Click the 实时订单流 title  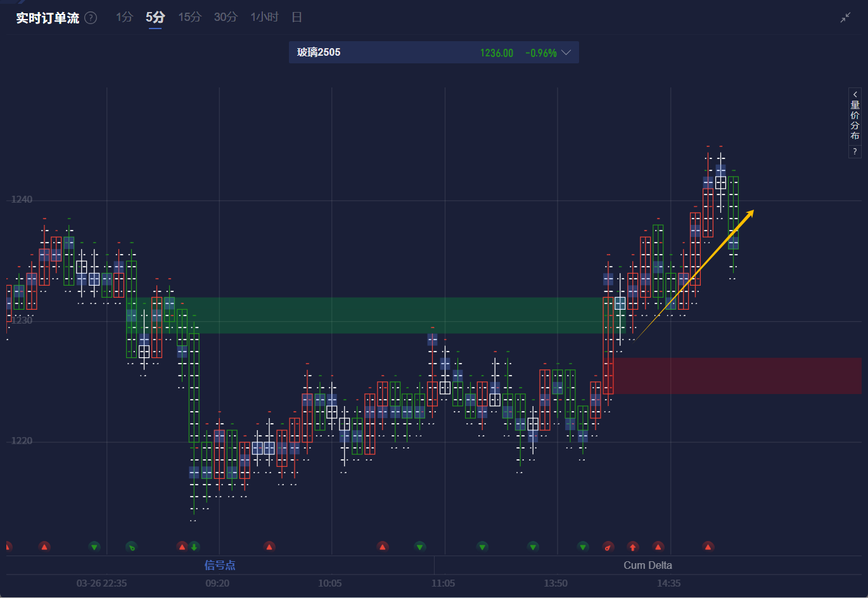pyautogui.click(x=48, y=18)
